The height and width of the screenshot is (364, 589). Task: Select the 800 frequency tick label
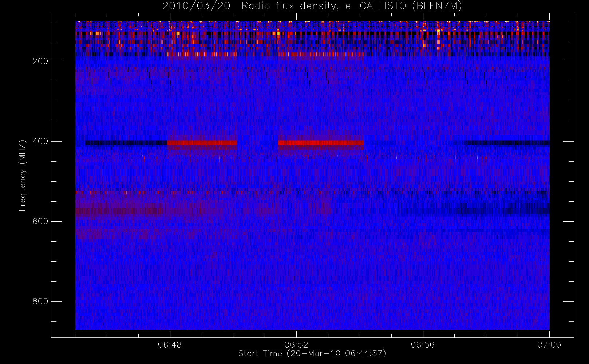(40, 301)
